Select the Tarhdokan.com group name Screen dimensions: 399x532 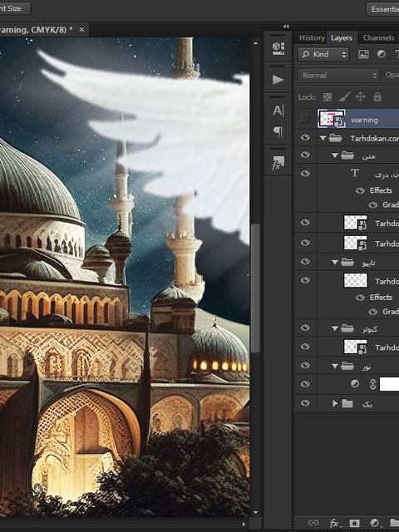[x=375, y=139]
